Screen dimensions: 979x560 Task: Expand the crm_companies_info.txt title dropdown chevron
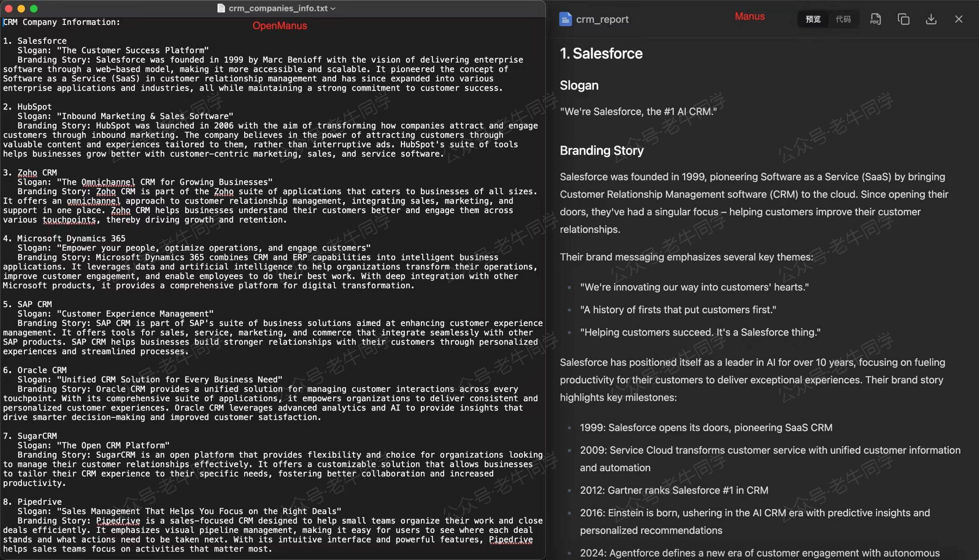click(333, 9)
